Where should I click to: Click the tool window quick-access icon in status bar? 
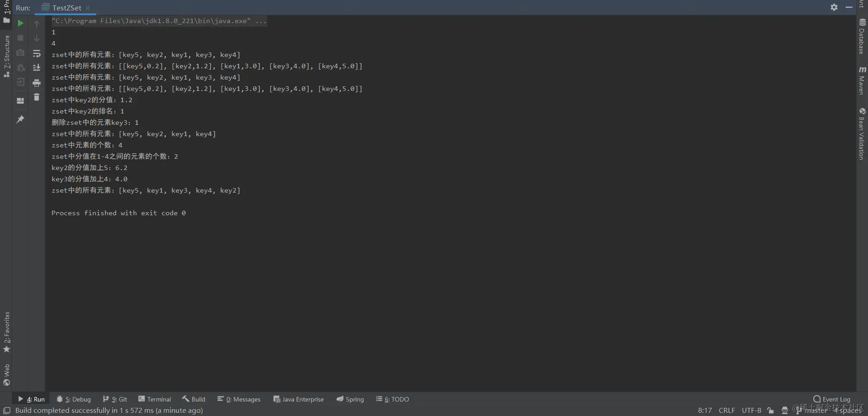tap(7, 411)
